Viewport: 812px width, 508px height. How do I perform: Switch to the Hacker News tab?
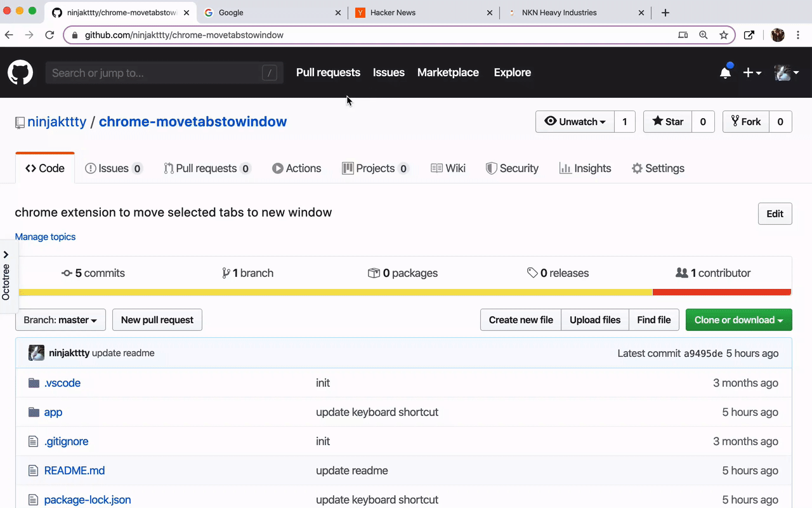(x=423, y=13)
